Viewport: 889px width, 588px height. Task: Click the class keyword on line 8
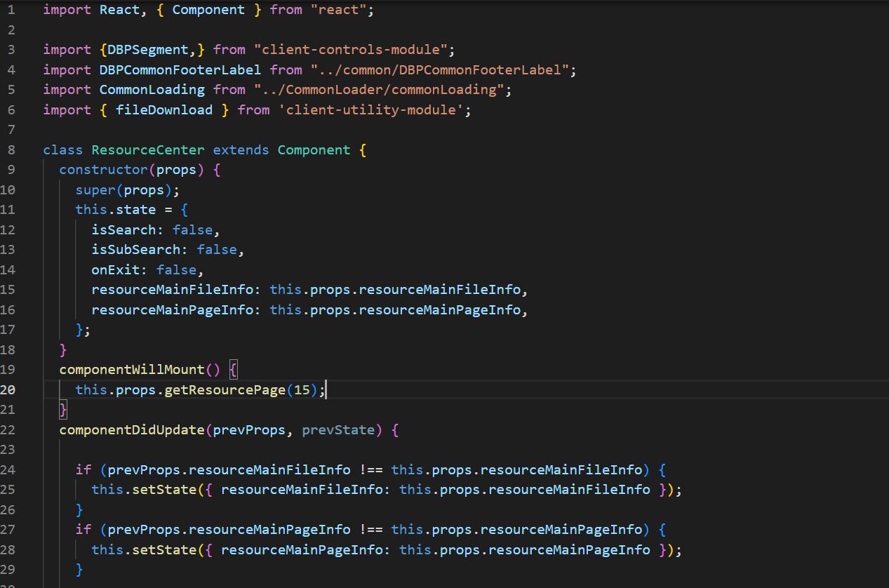[63, 150]
